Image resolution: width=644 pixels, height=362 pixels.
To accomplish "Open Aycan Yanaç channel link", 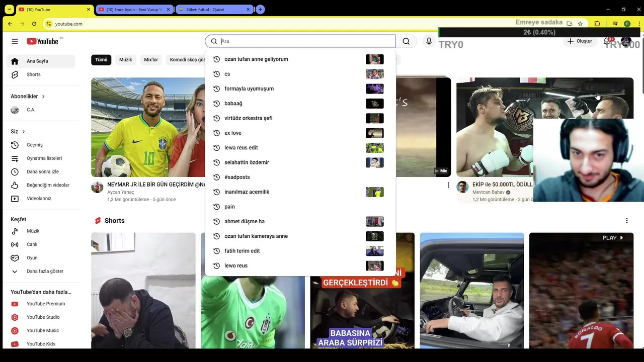I will tap(121, 192).
